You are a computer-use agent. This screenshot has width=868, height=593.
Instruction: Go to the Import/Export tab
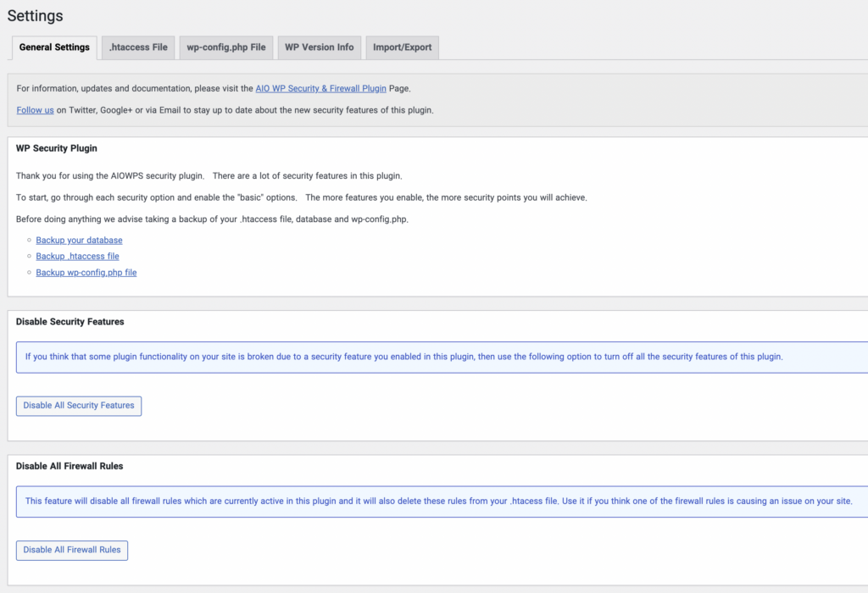click(x=403, y=47)
